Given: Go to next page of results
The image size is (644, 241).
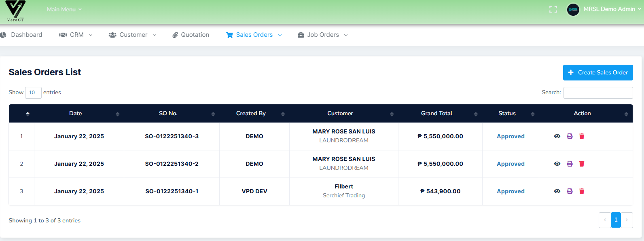Looking at the screenshot, I should pos(627,220).
